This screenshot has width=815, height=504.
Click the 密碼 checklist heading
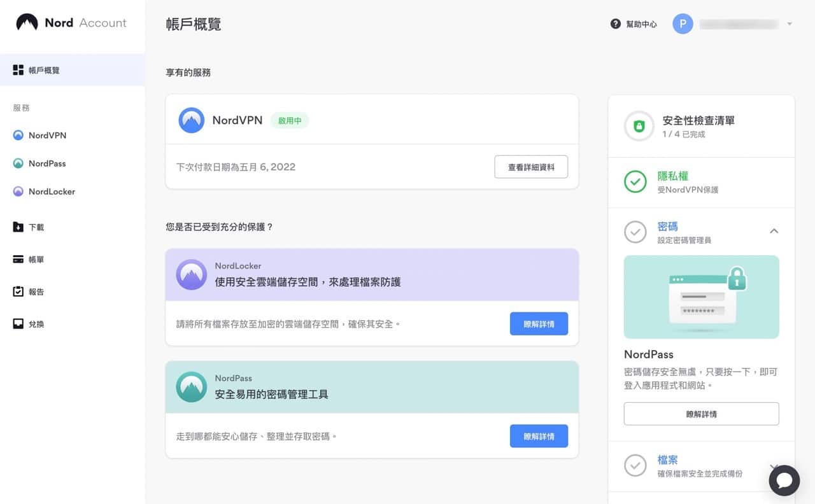pos(667,227)
